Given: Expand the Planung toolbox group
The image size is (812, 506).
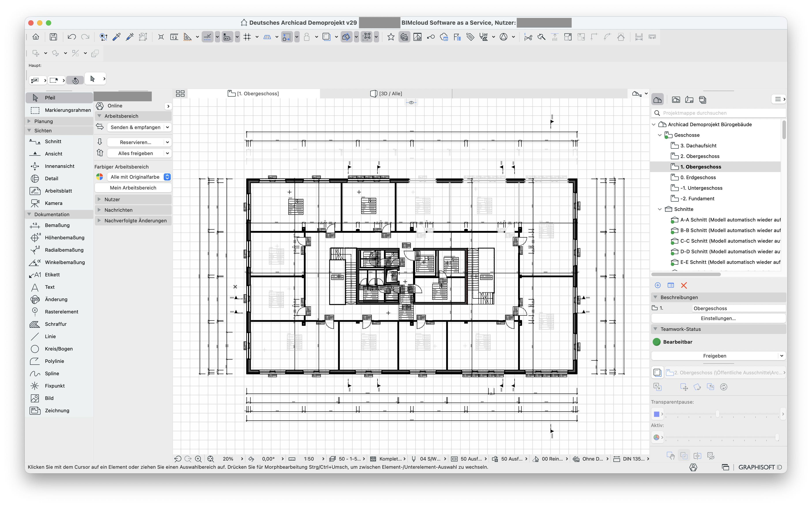Looking at the screenshot, I should pos(29,121).
